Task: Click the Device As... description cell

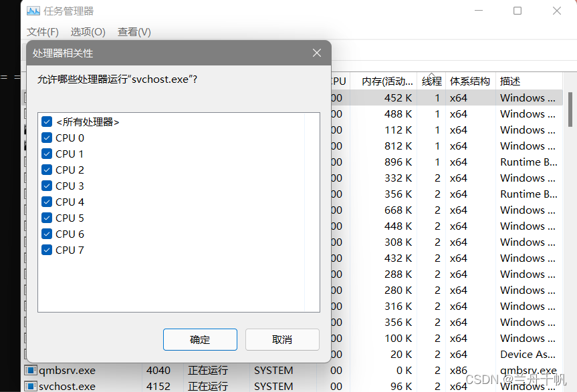Action: pos(529,354)
